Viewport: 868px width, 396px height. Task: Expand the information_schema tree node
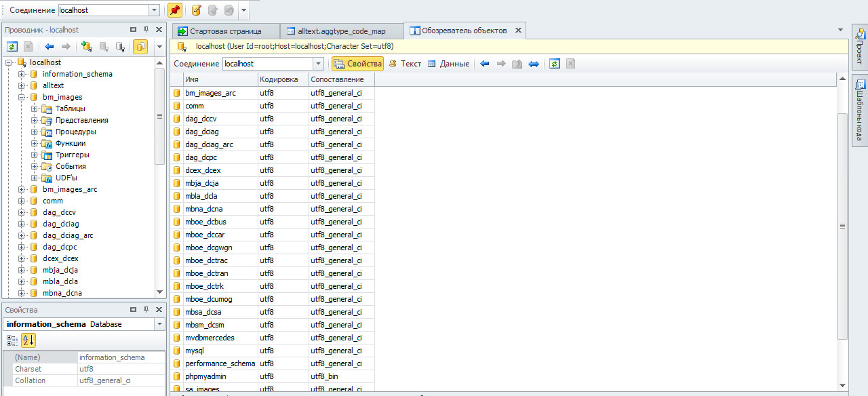point(22,74)
